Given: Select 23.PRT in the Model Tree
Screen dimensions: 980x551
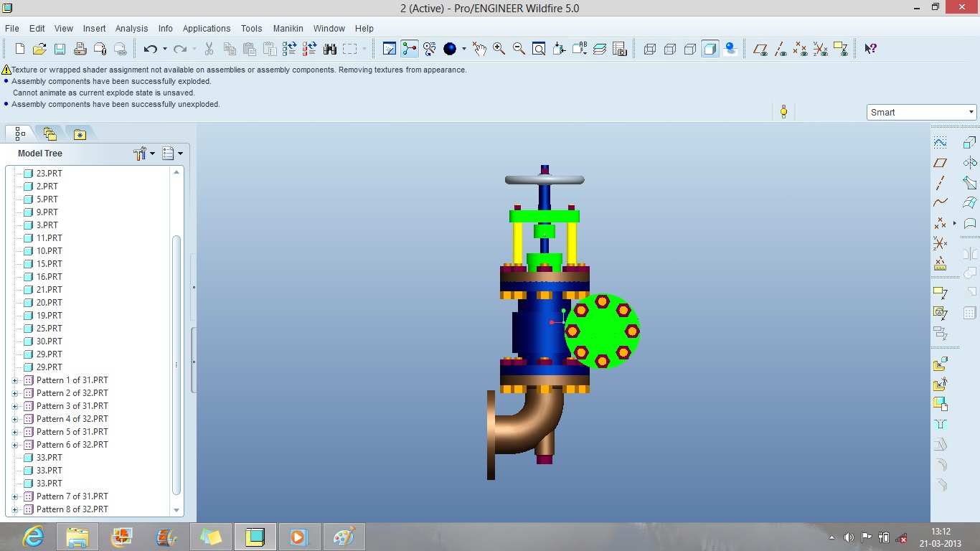Looking at the screenshot, I should 49,174.
